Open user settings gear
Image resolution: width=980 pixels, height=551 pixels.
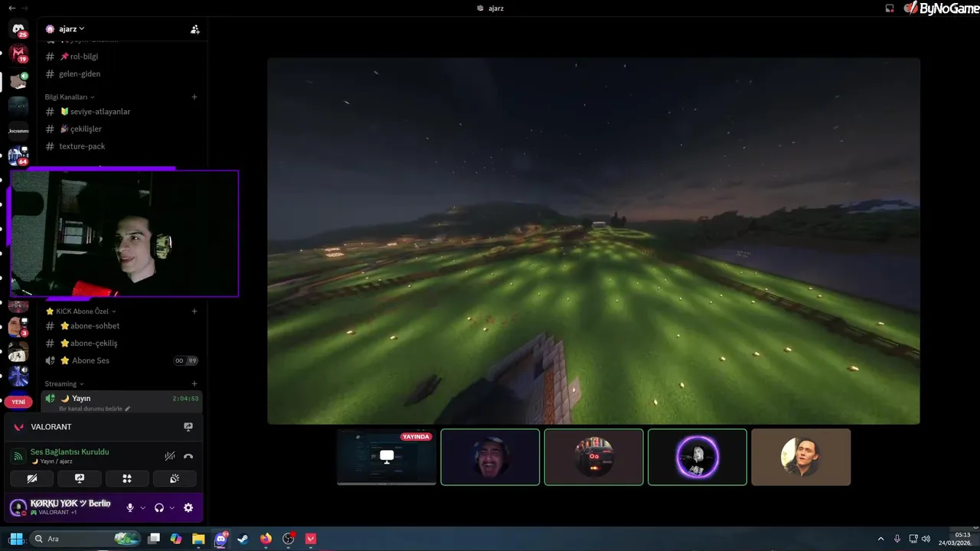(188, 507)
